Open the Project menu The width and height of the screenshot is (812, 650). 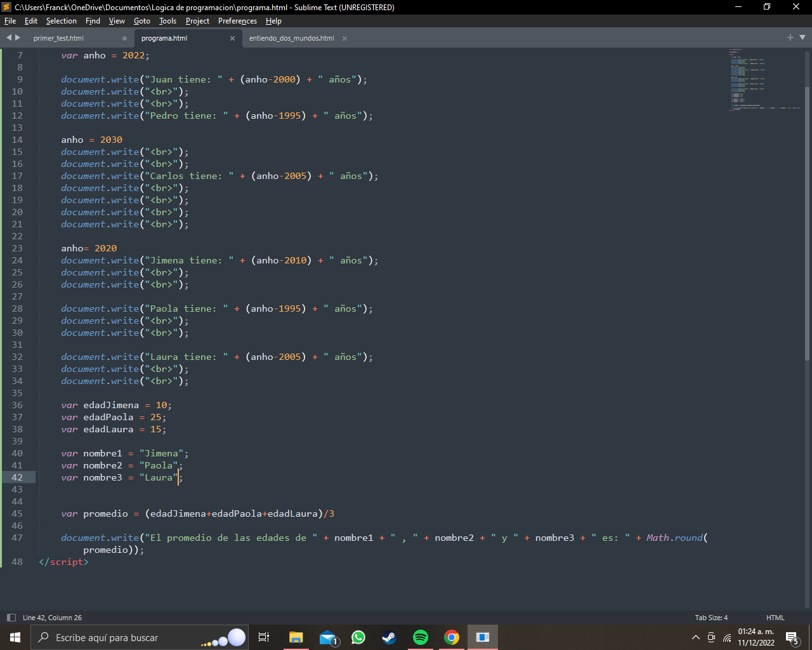pyautogui.click(x=197, y=21)
